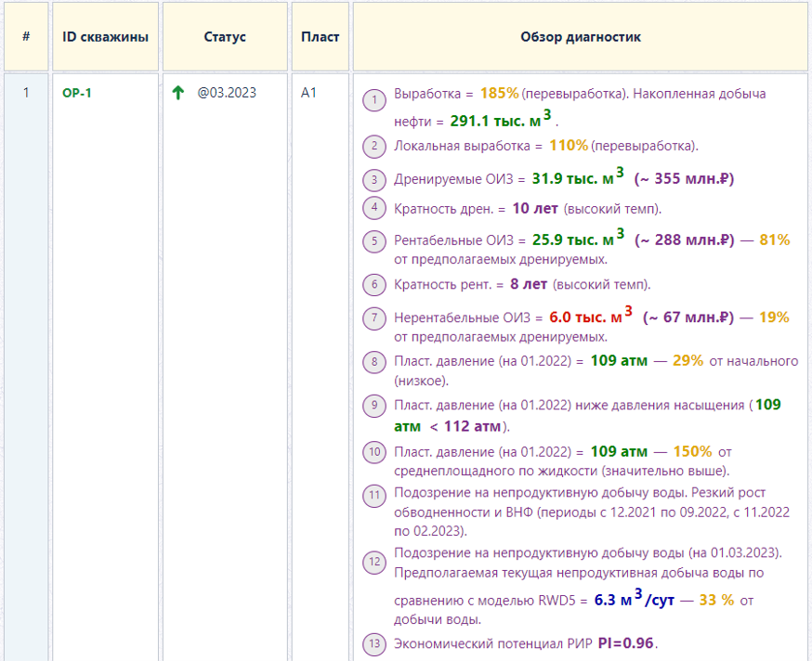Click the ID скважины column header
Screen dimensions: 812x661
(105, 37)
